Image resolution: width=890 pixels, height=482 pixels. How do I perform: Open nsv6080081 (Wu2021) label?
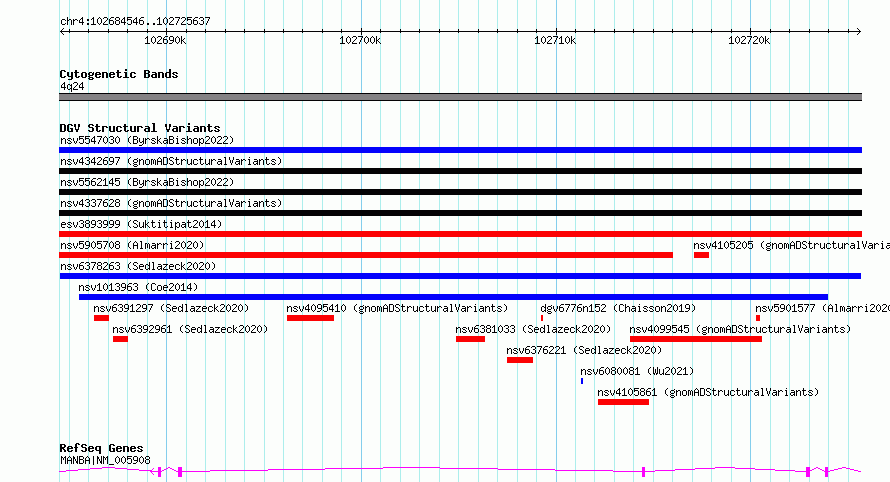pos(637,371)
